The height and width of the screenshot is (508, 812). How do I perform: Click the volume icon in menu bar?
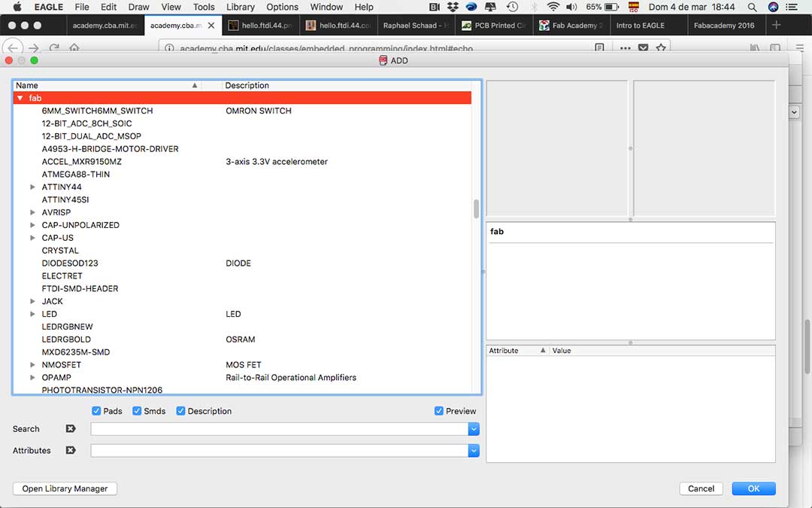(571, 7)
